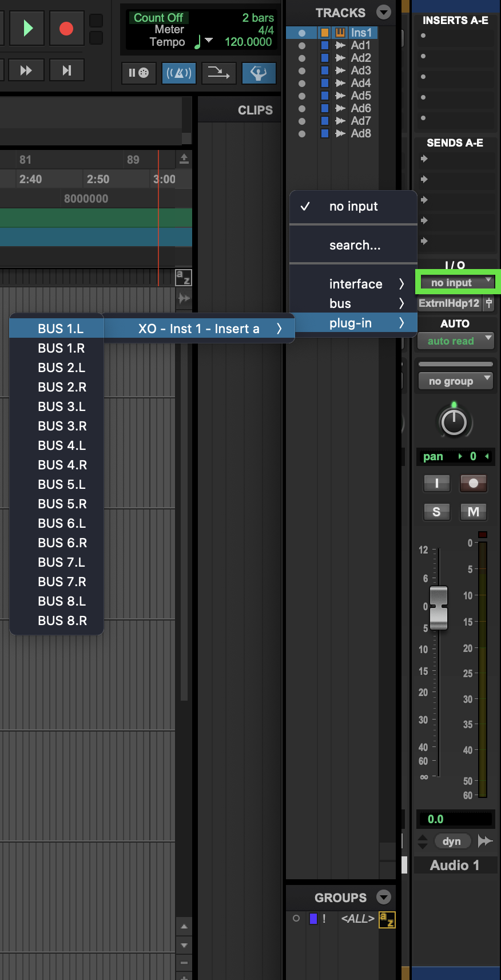
Task: Toggle track record enable on Audio 1
Action: click(x=474, y=483)
